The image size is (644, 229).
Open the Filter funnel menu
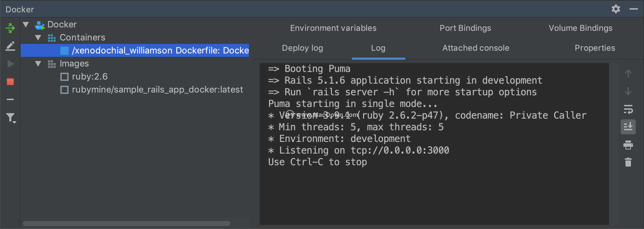(x=11, y=118)
